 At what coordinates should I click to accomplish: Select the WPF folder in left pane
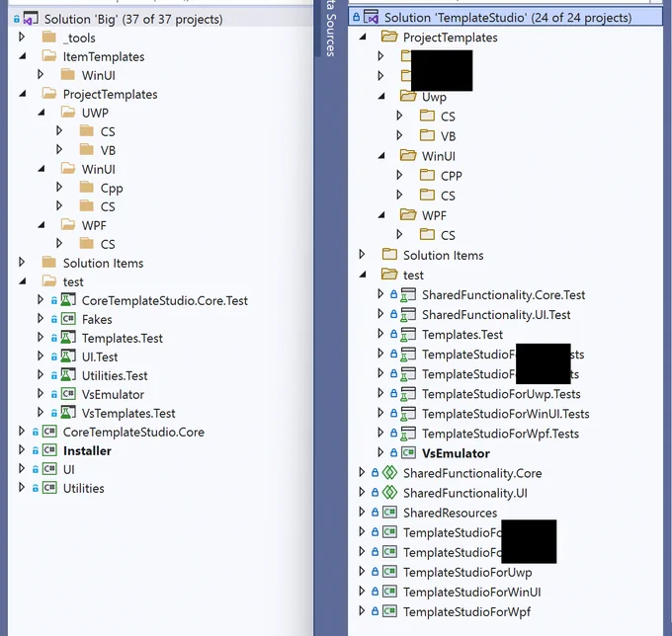(94, 225)
